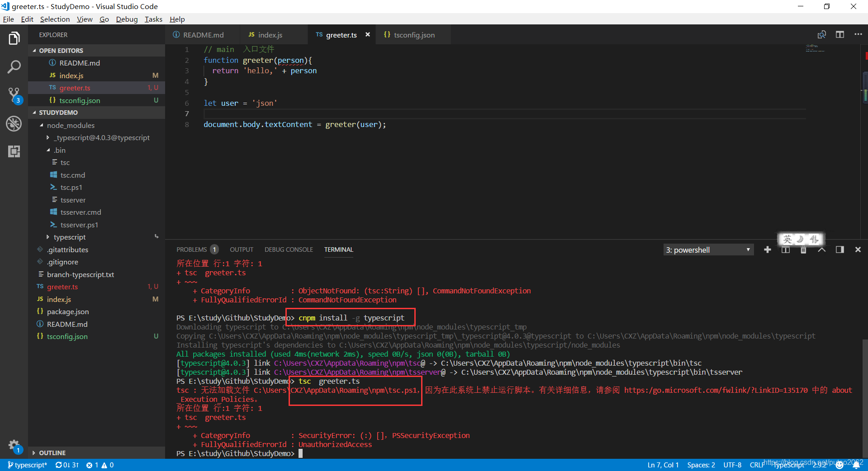Click the typescript branch indicator in status bar

coord(28,465)
